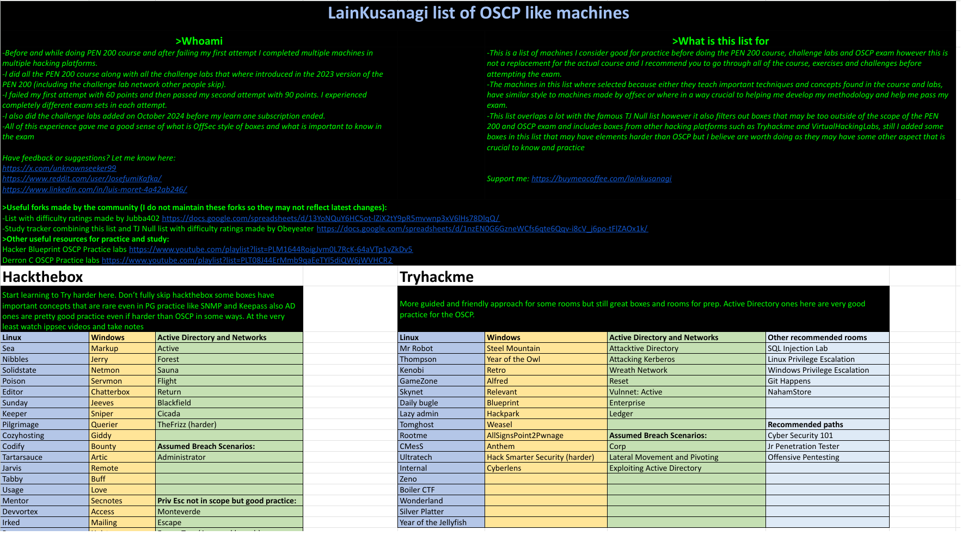Select the 'Markup' cell in Windows column
The height and width of the screenshot is (542, 980).
pyautogui.click(x=122, y=348)
